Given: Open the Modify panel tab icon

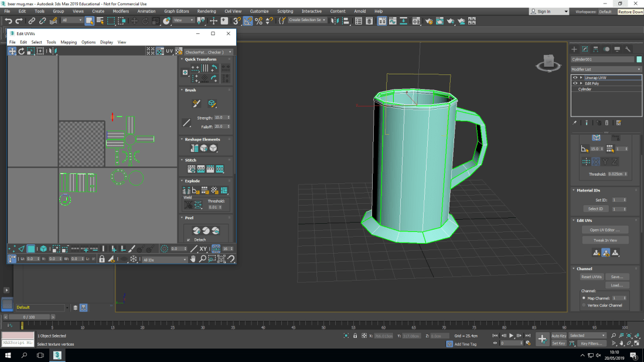Looking at the screenshot, I should pyautogui.click(x=585, y=49).
